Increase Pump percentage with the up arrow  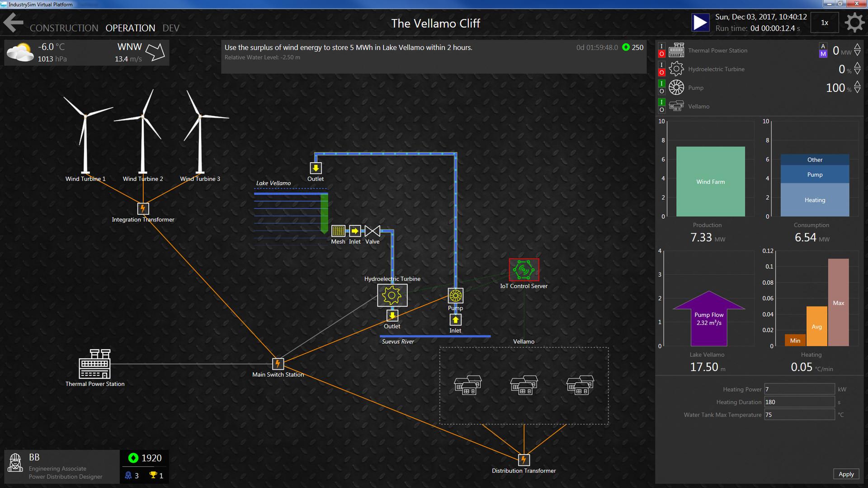(858, 84)
